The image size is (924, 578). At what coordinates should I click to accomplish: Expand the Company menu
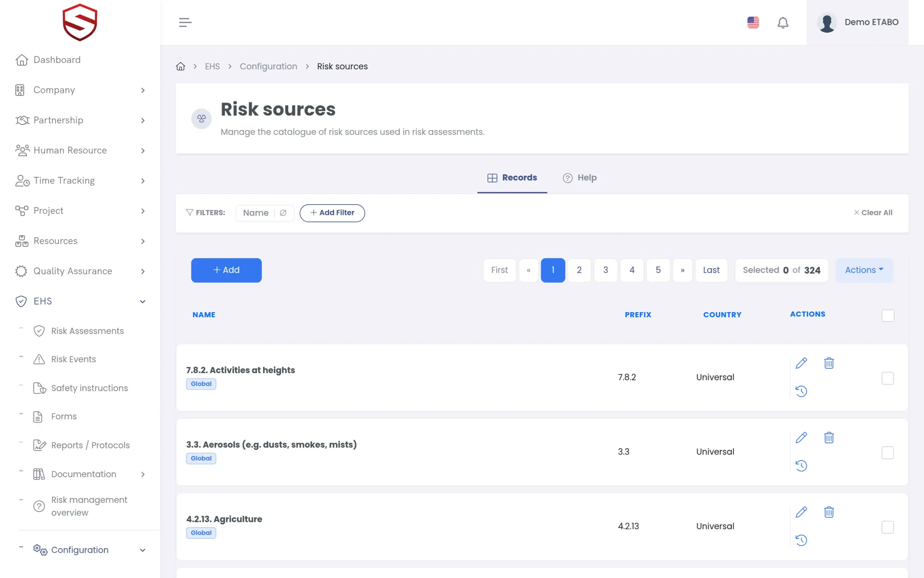point(80,90)
